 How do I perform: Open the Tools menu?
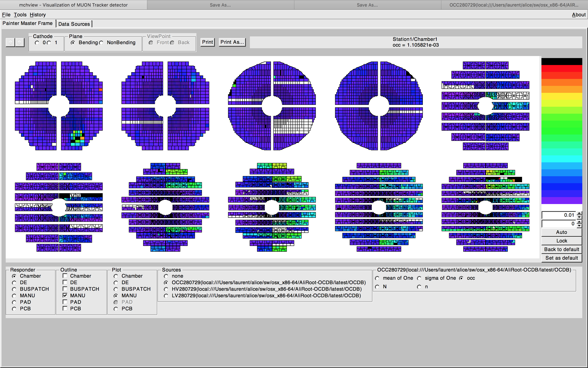click(x=20, y=15)
